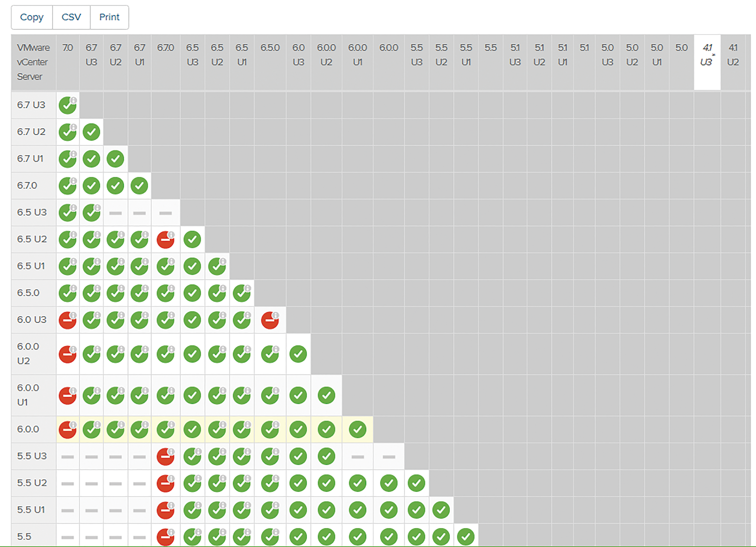Image resolution: width=756 pixels, height=547 pixels.
Task: Click green check with info for 6.5 U3 row, 6.7 U3 column
Action: pos(92,213)
